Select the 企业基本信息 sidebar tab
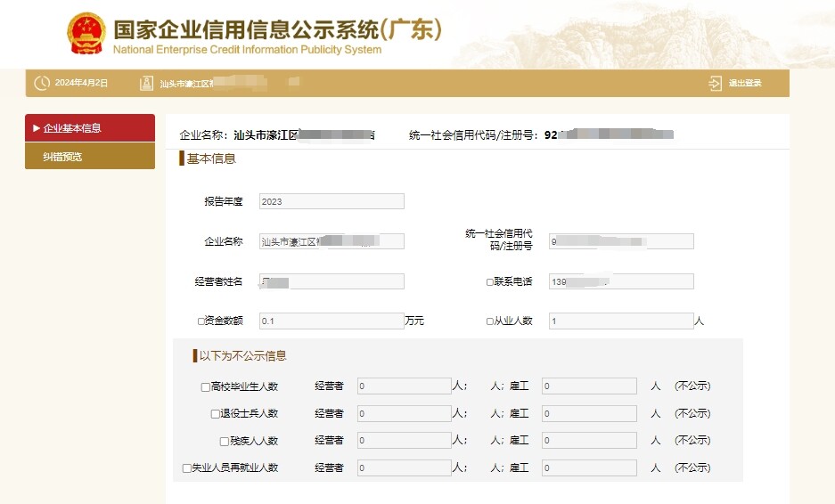Screen dimensions: 835x504 (x=90, y=128)
